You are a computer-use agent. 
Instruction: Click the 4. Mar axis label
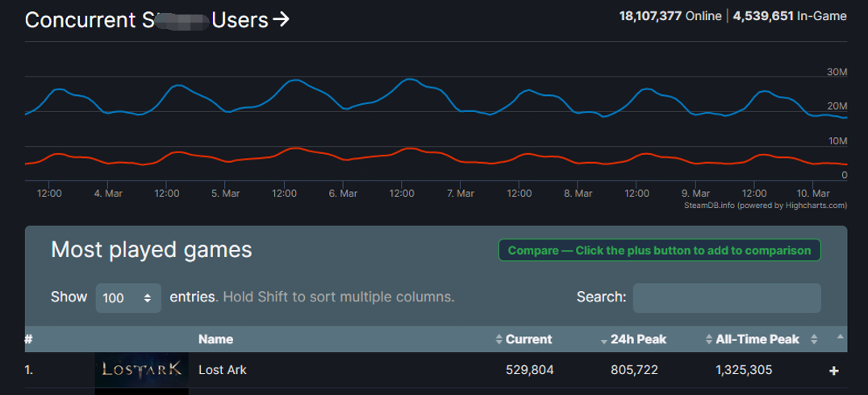point(107,193)
